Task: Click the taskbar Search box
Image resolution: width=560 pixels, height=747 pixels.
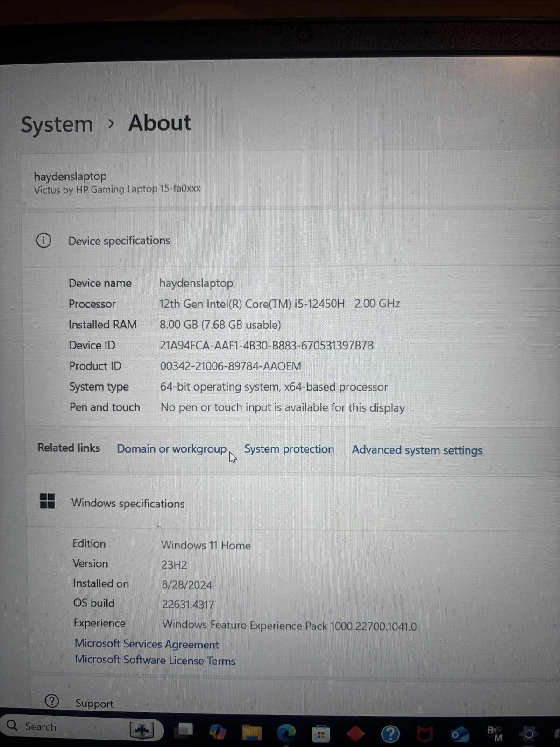Action: point(82,727)
